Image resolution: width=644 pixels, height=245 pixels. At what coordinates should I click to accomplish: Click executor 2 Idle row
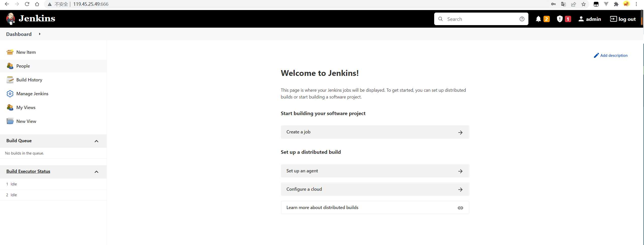[53, 195]
